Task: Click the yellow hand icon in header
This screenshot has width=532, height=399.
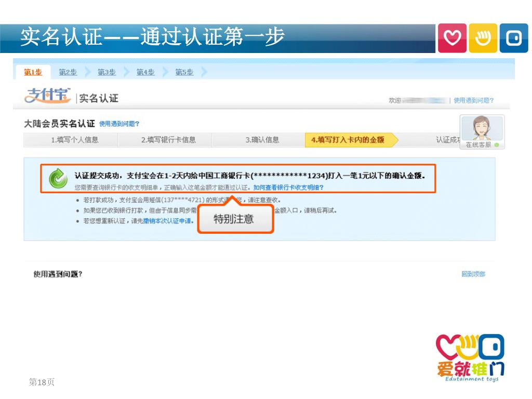Action: [483, 38]
